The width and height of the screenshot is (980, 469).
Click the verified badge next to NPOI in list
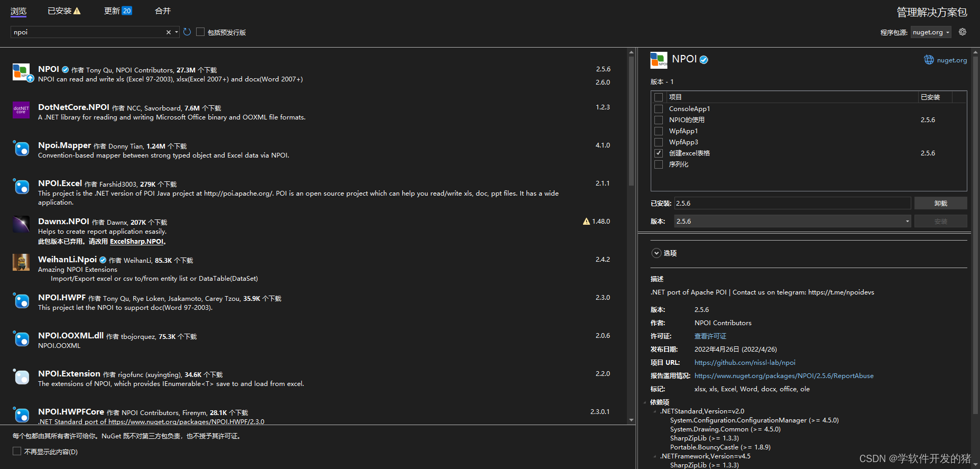66,69
